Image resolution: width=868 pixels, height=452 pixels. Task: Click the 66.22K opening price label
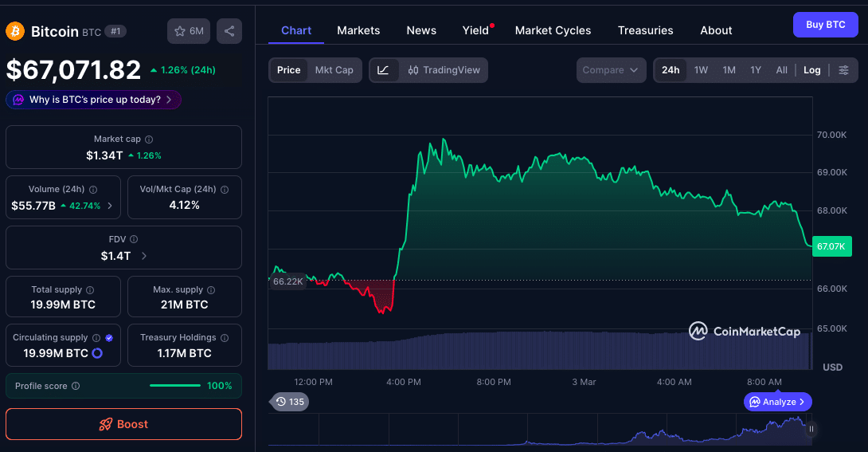coord(287,281)
